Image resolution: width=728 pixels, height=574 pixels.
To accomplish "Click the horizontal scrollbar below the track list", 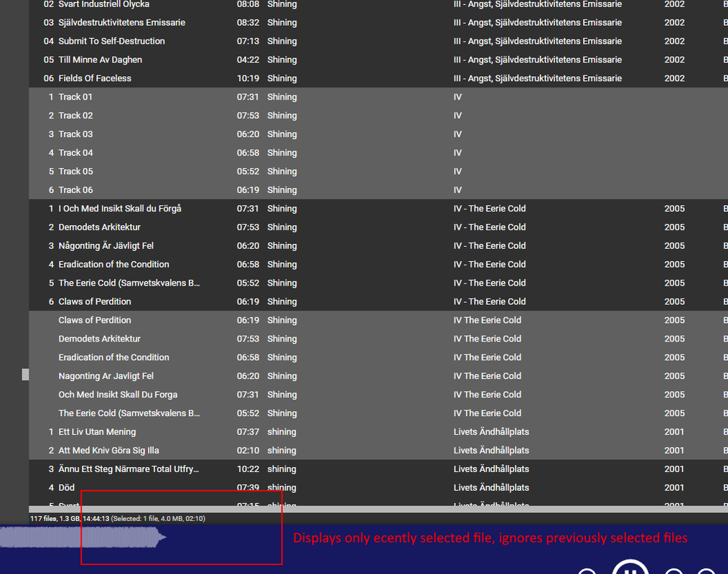I will [x=378, y=509].
